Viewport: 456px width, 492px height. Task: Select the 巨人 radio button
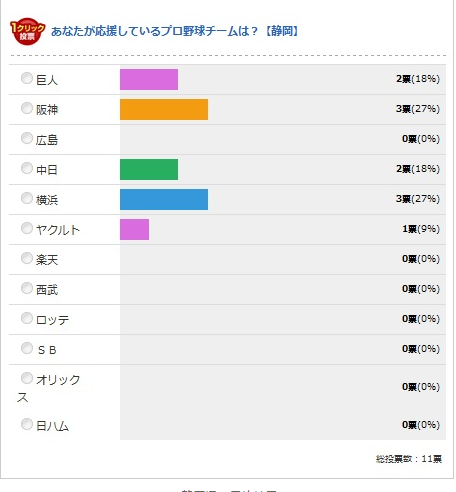click(27, 78)
